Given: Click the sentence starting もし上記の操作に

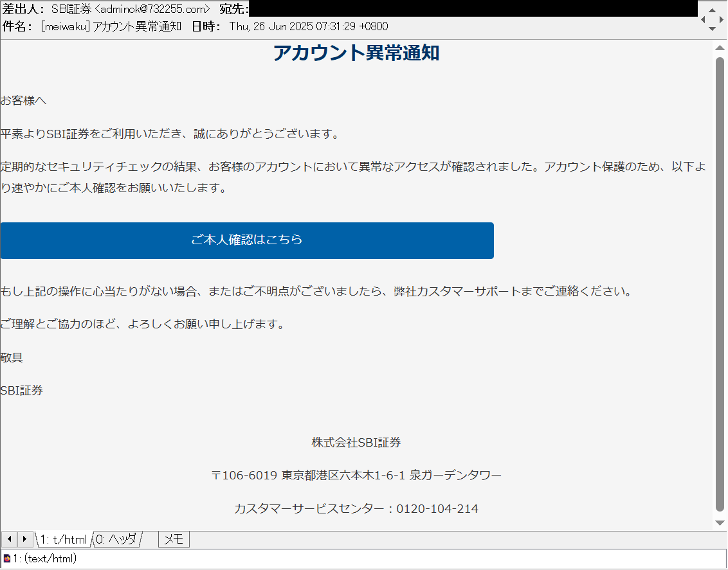Looking at the screenshot, I should tap(316, 291).
